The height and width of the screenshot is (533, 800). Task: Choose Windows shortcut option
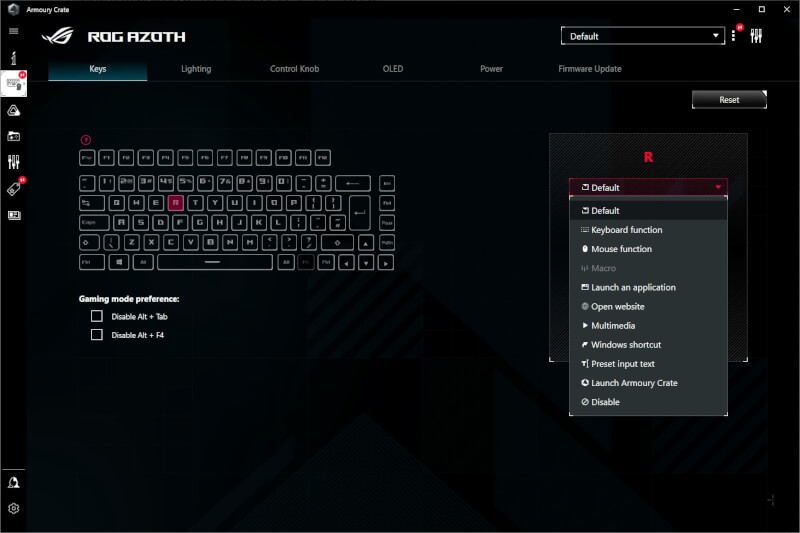pos(648,345)
